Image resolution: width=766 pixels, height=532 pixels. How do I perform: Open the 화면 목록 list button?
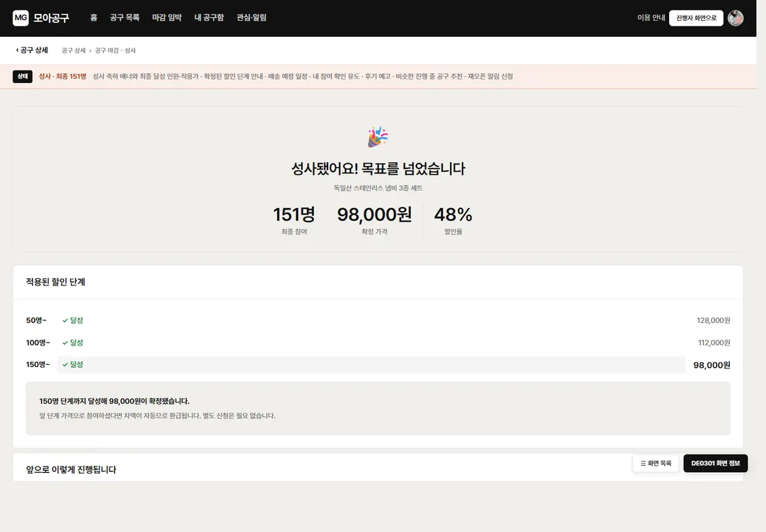click(x=655, y=463)
